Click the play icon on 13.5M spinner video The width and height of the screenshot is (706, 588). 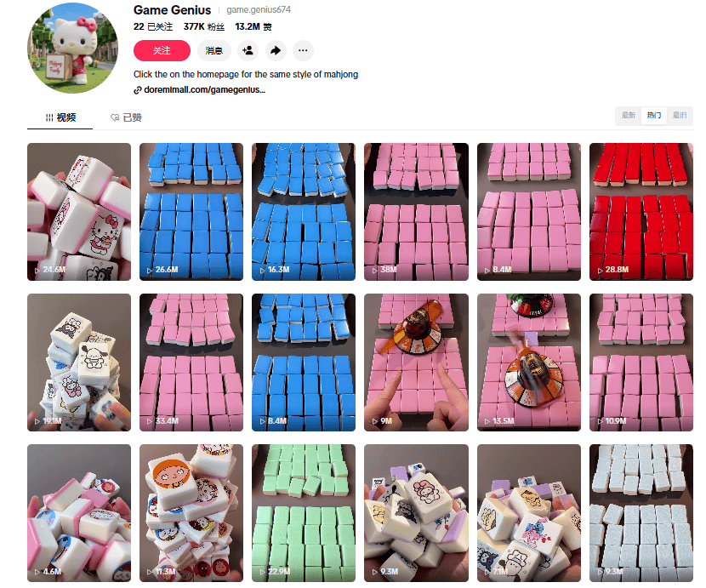pyautogui.click(x=487, y=421)
